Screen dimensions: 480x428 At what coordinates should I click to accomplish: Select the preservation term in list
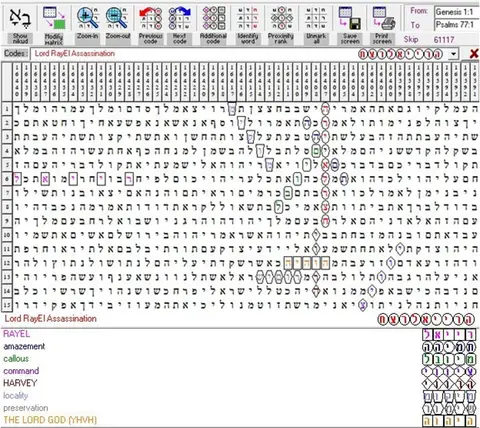[26, 408]
